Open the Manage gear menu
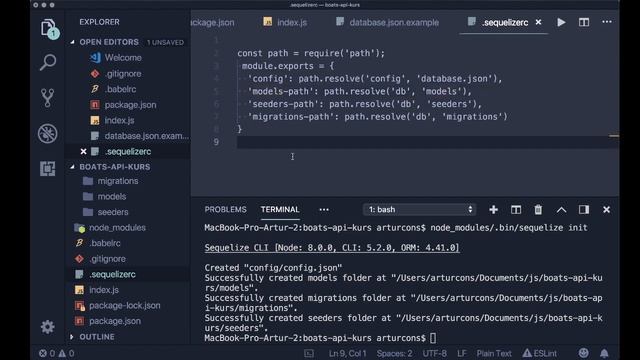 pyautogui.click(x=48, y=327)
